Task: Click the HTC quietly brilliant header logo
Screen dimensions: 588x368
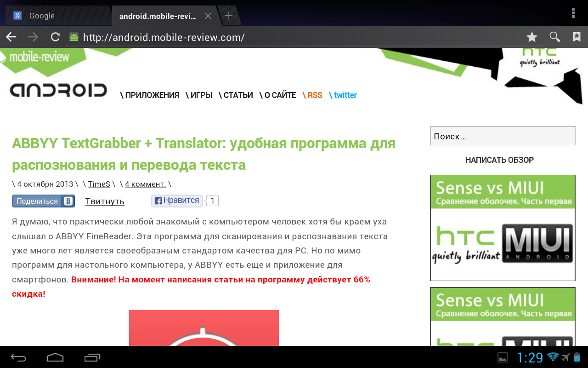Action: (540, 57)
